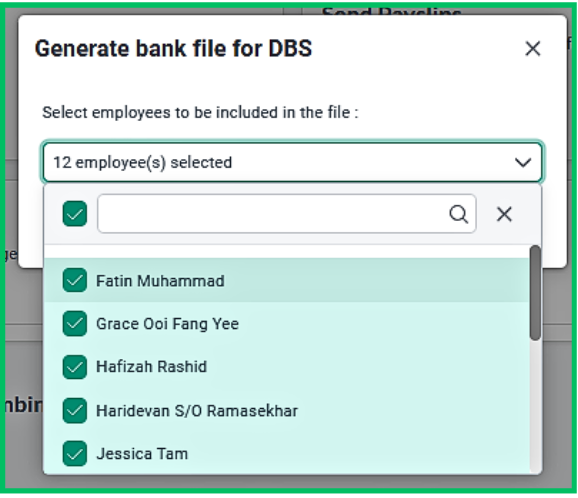This screenshot has height=498, width=578.
Task: Click the employee list scrollbar thumb
Action: 535,293
